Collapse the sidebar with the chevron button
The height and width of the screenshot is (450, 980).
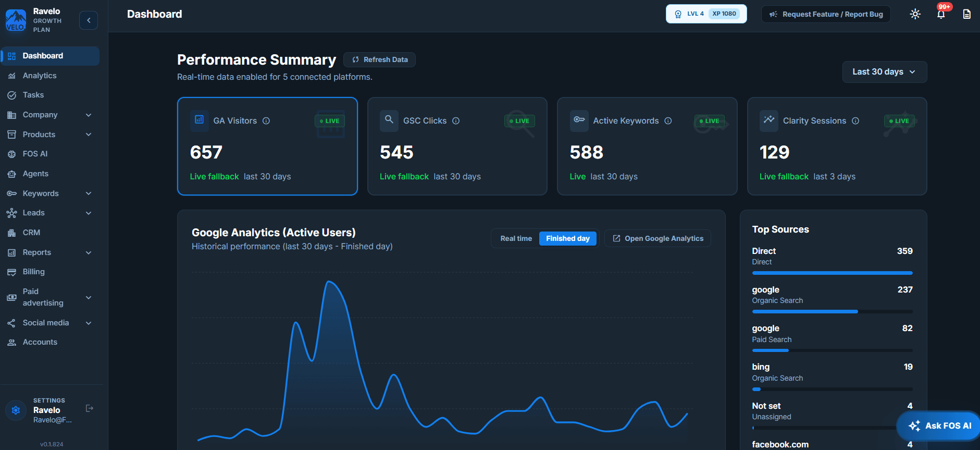coord(89,20)
